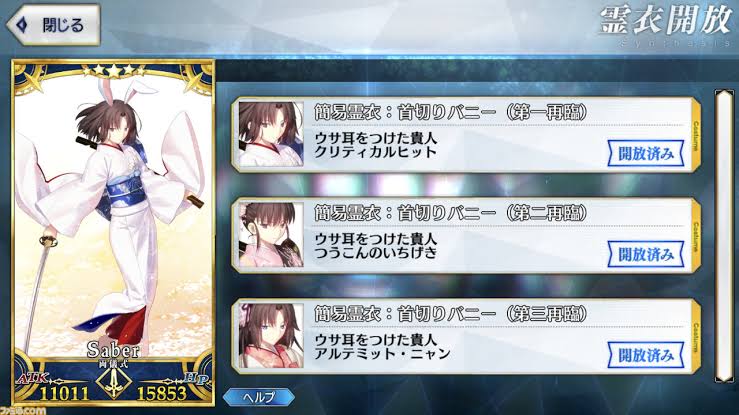
Task: Select the third ascension costume portrait thumbnail
Action: [271, 336]
